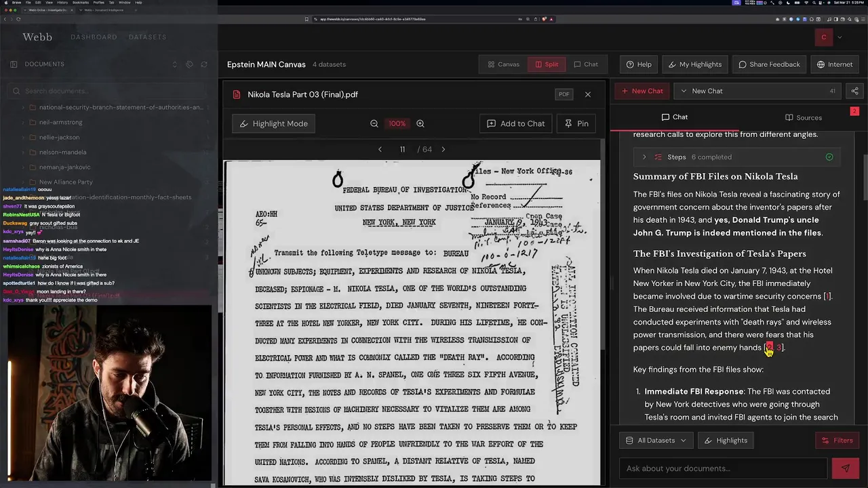The width and height of the screenshot is (868, 488).
Task: Open the Profiles menu in macOS menu bar
Action: pyautogui.click(x=99, y=3)
